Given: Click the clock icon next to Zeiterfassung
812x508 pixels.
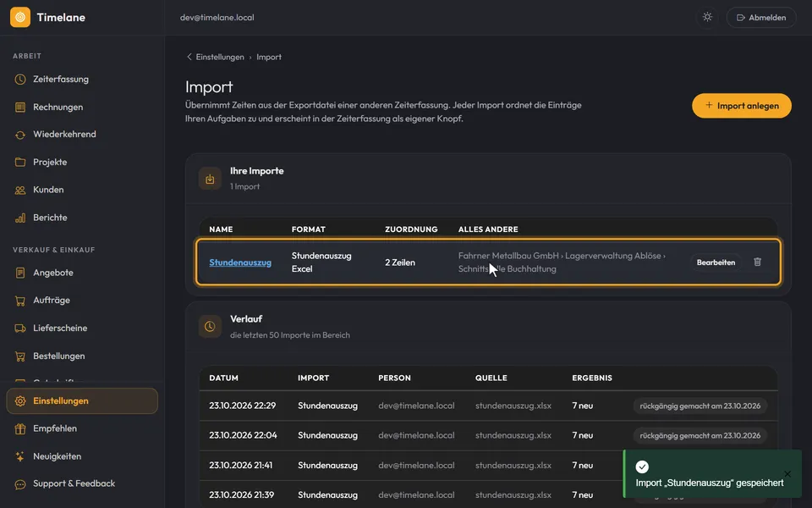Looking at the screenshot, I should point(20,80).
